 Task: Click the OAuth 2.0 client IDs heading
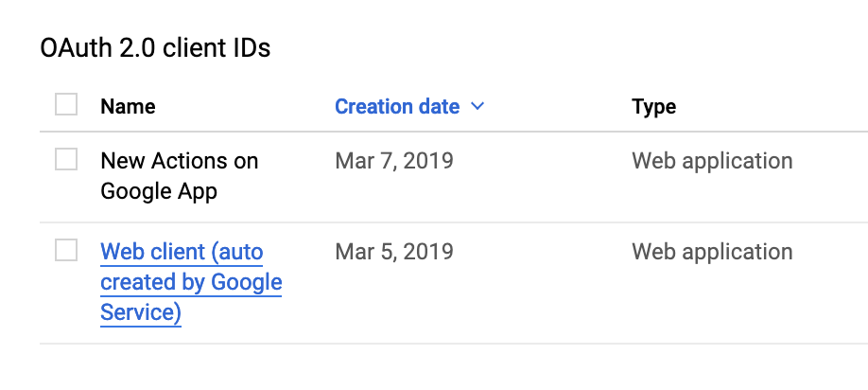(x=155, y=48)
